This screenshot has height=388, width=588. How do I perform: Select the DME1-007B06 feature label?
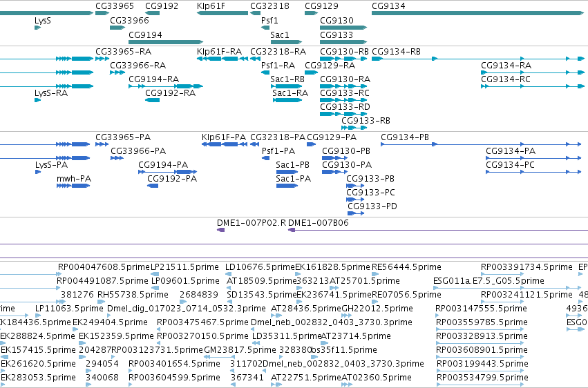[x=319, y=223]
